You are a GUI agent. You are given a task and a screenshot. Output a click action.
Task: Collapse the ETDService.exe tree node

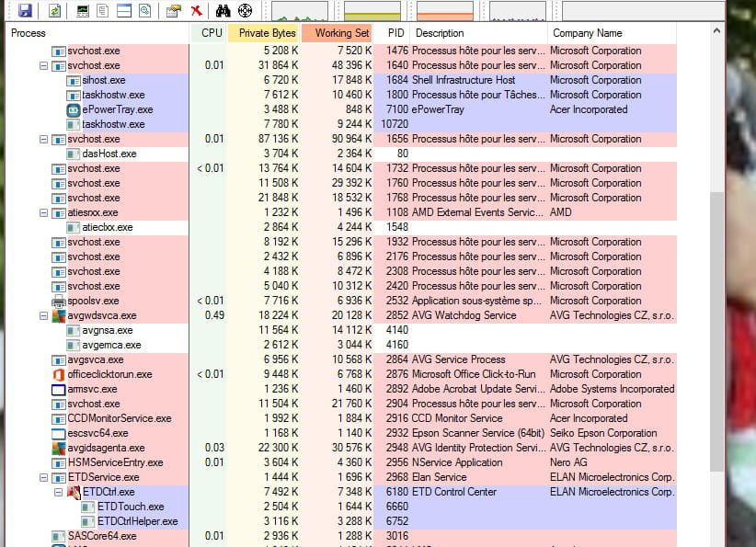(43, 478)
